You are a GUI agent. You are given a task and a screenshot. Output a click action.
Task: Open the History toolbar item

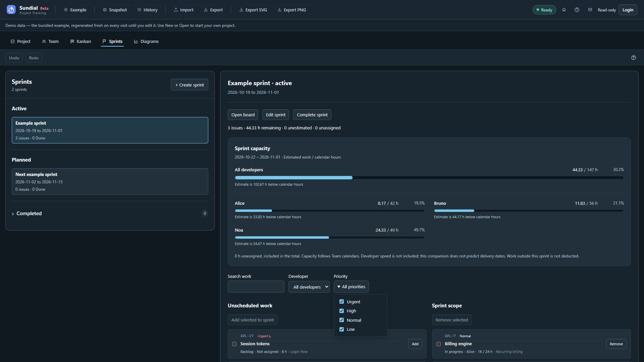(147, 10)
